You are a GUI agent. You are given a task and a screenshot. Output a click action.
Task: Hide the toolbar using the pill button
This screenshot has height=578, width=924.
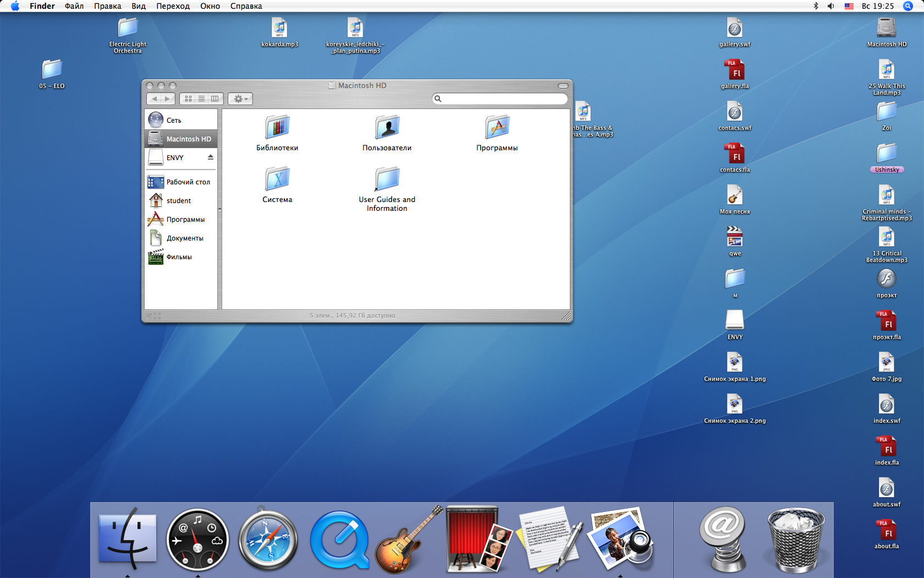tap(563, 86)
